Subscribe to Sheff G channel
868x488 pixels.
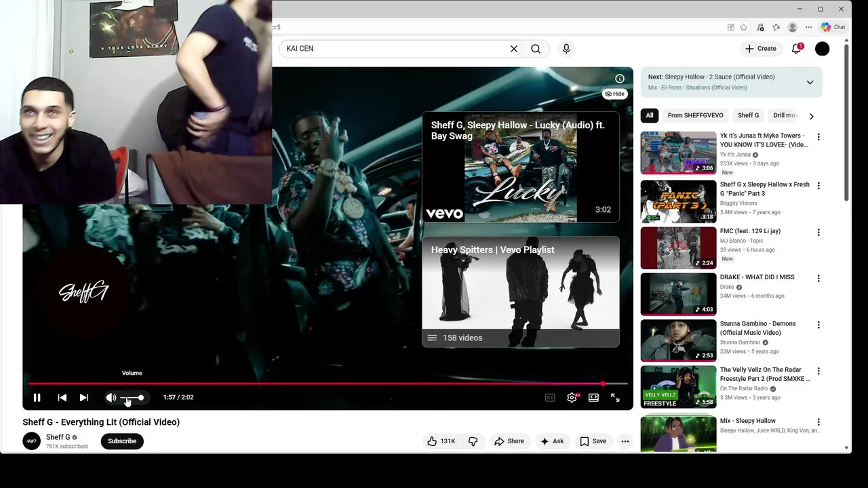(x=122, y=441)
